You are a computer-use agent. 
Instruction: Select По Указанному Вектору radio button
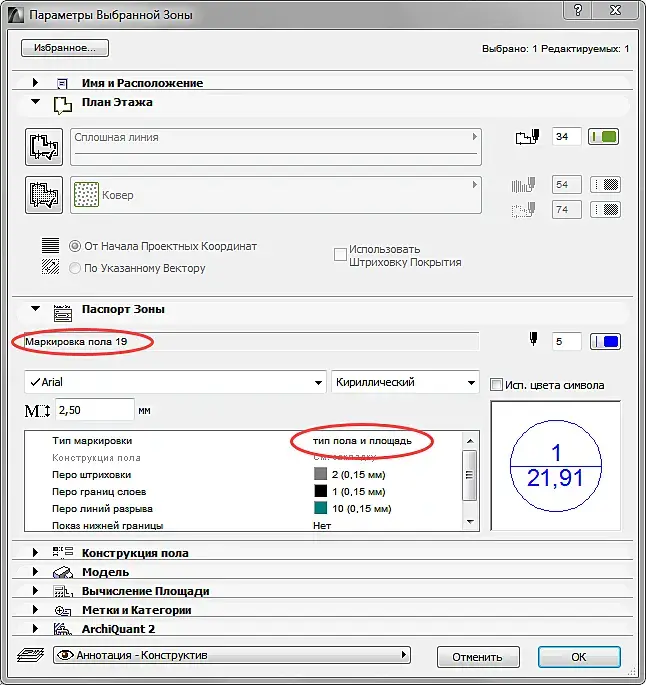point(75,268)
